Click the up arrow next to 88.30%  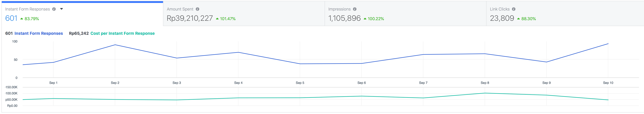tap(518, 19)
